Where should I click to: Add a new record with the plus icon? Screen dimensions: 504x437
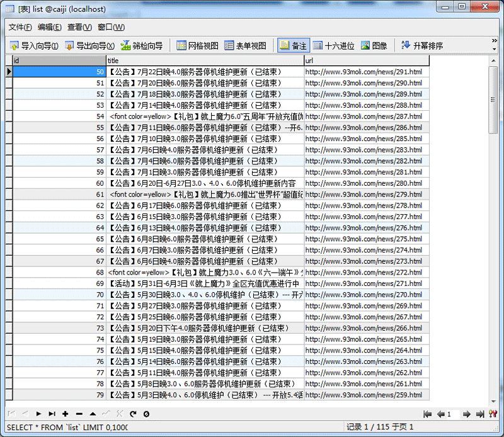coord(66,414)
